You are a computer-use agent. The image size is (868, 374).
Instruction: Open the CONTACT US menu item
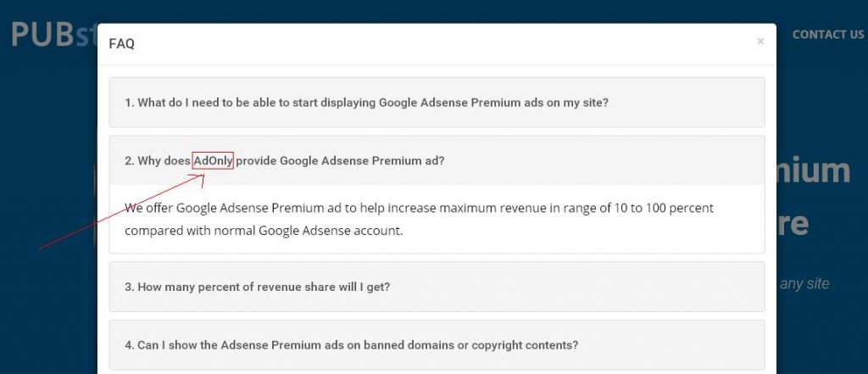coord(827,35)
